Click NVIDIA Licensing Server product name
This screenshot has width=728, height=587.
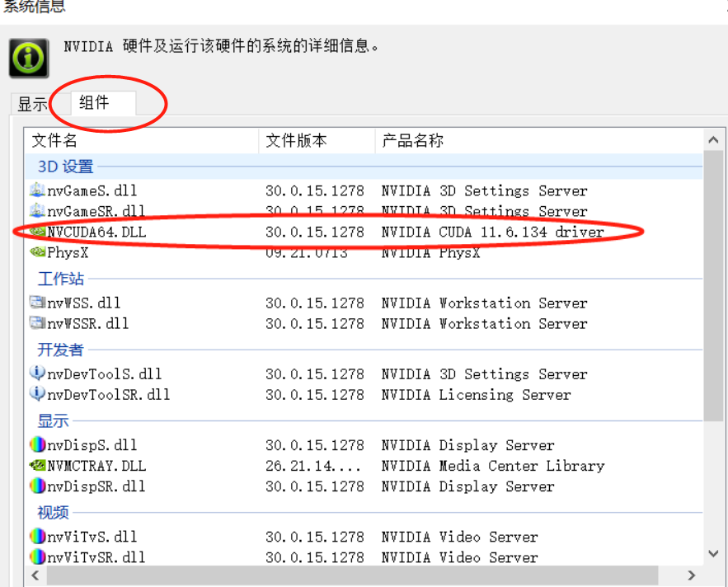tap(476, 394)
